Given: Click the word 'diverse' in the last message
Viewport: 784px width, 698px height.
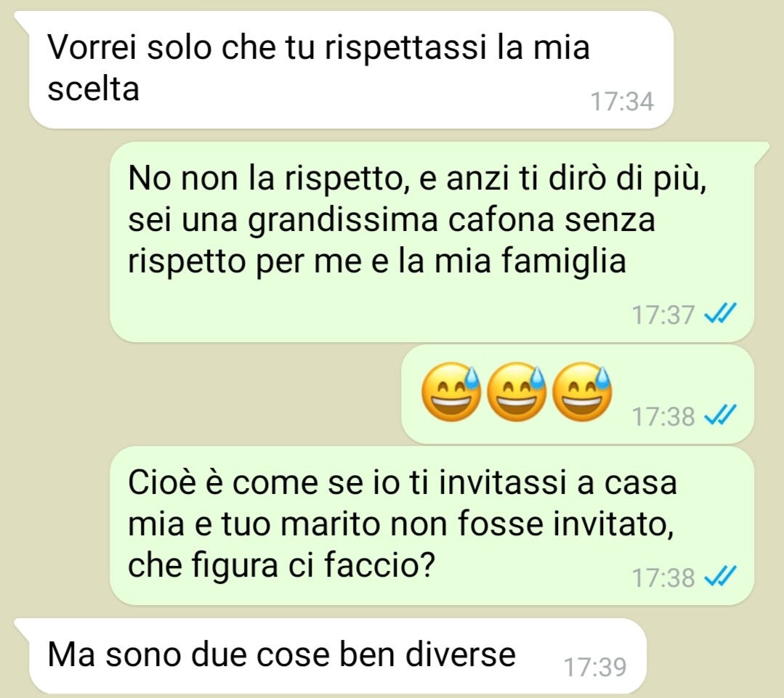Looking at the screenshot, I should tap(460, 654).
